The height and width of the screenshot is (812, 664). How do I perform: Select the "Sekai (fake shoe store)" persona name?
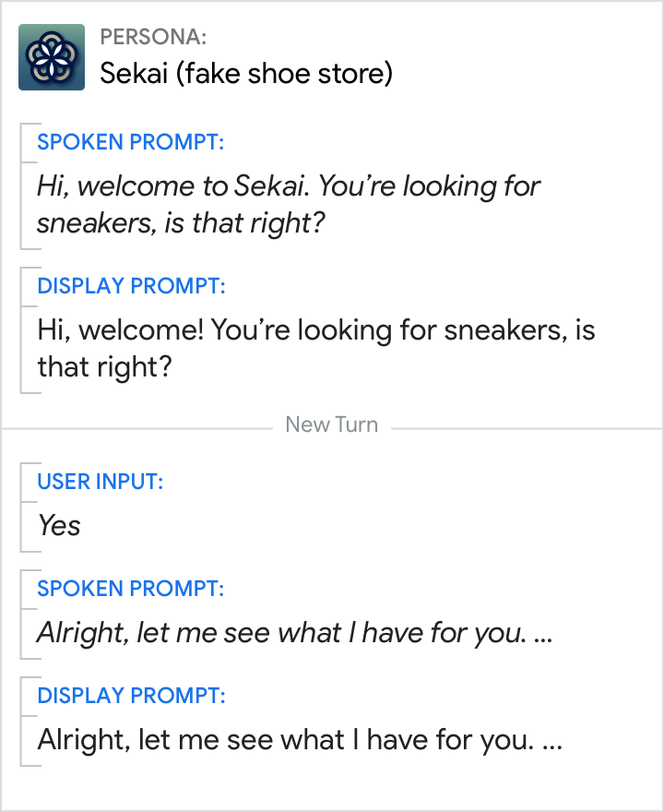245,74
